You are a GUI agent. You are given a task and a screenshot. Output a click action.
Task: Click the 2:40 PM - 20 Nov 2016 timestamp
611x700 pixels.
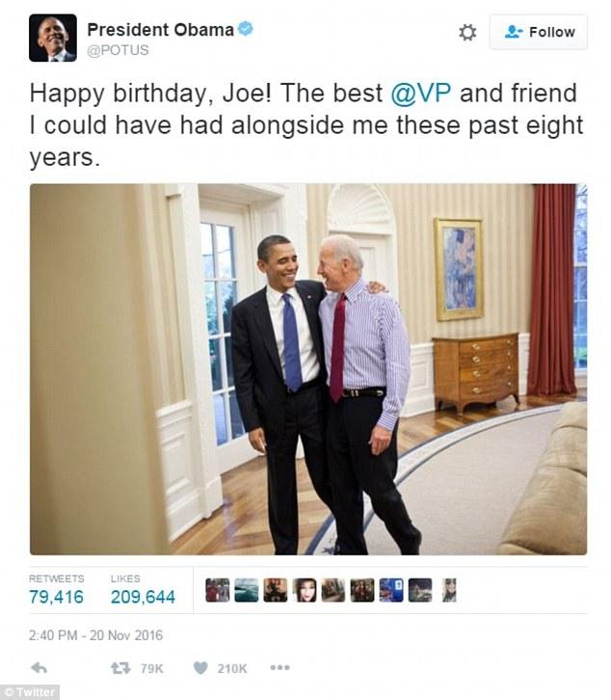[95, 634]
